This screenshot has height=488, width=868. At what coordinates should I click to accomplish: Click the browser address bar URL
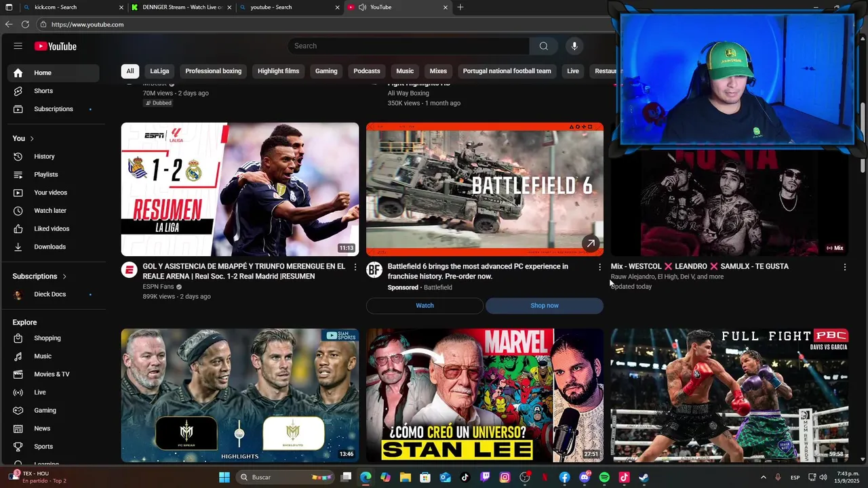pos(87,24)
